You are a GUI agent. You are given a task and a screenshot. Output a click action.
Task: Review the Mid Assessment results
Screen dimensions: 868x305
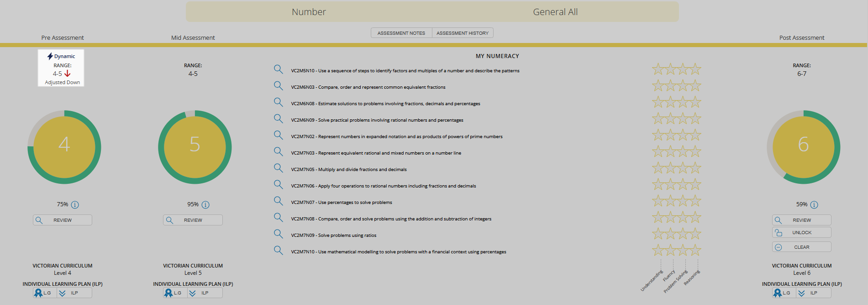tap(193, 220)
